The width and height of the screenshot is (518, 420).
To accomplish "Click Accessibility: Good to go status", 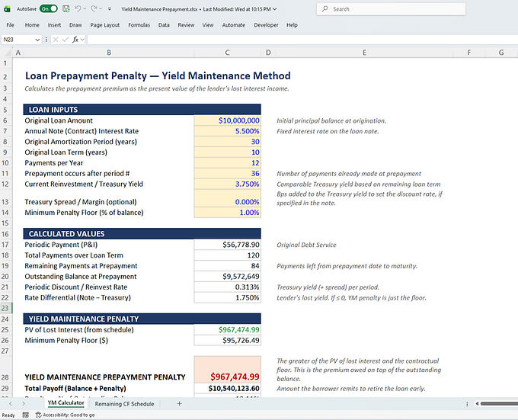I will [65, 415].
